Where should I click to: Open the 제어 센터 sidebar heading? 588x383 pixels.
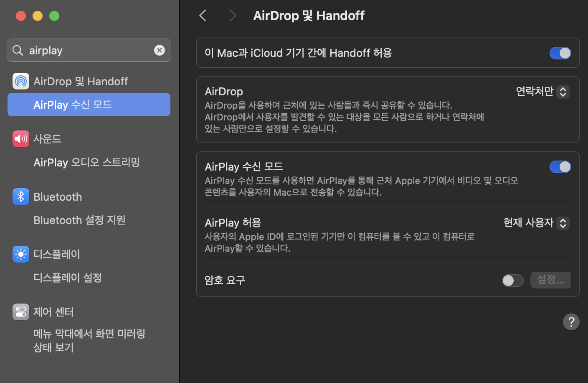[x=53, y=312]
